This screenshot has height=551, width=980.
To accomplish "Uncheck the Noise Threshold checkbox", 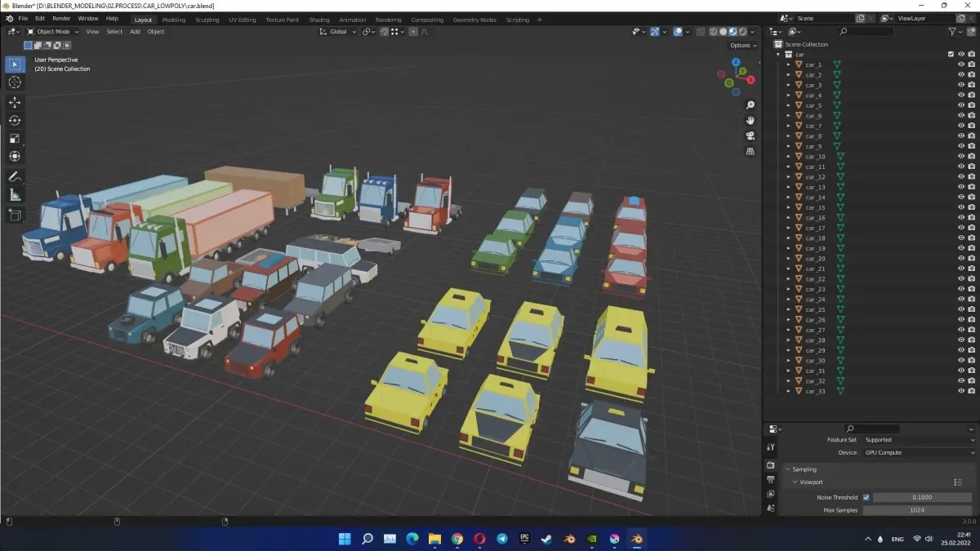I will point(866,497).
